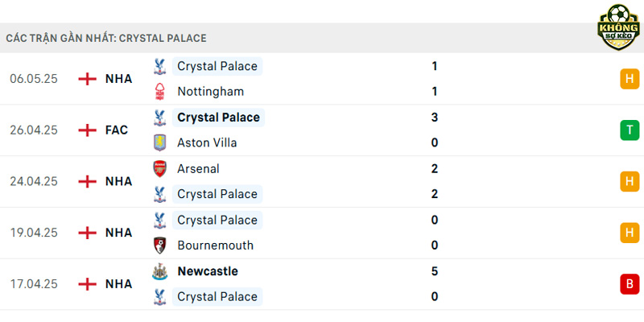Viewport: 644px width, 322px height.
Task: Select the FAC competition label
Action: pos(117,130)
